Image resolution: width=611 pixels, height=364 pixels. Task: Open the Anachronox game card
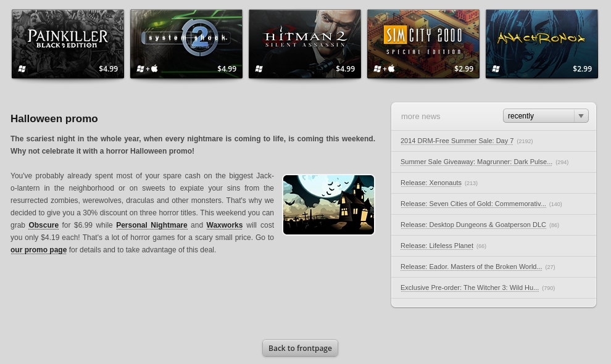tap(542, 44)
